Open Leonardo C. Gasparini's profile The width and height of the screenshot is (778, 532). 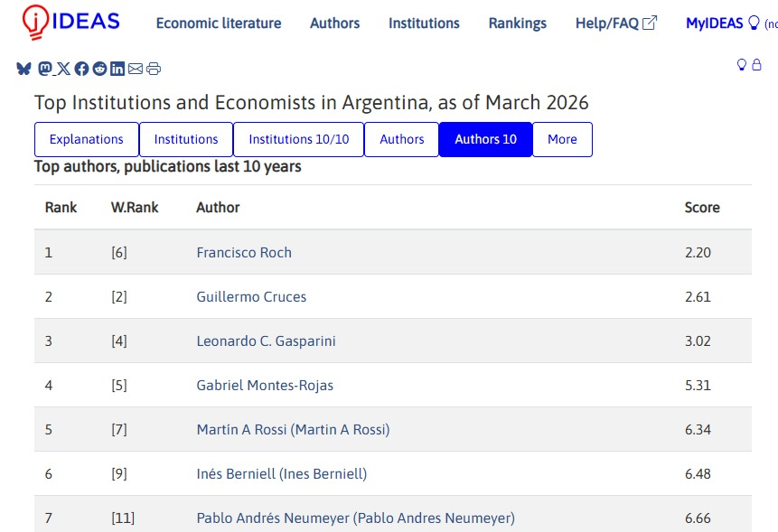click(266, 341)
